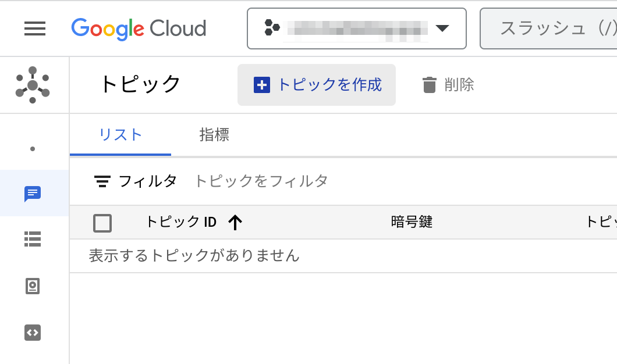
Task: Toggle the select-all topics checkbox
Action: pyautogui.click(x=102, y=223)
